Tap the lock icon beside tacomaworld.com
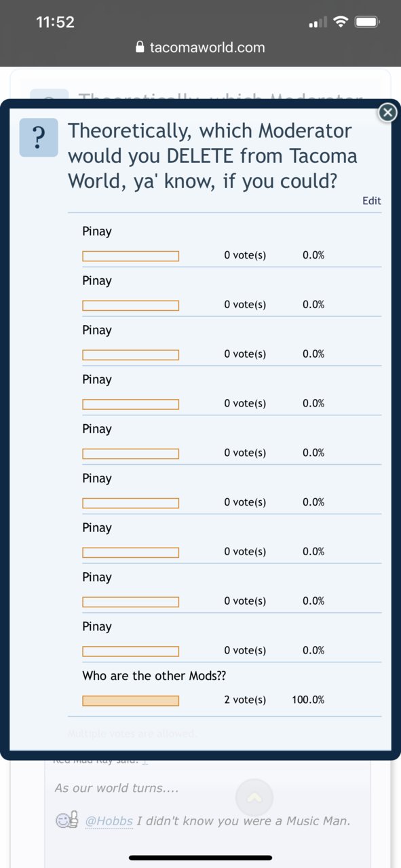Screen dimensions: 401x868 pos(140,48)
